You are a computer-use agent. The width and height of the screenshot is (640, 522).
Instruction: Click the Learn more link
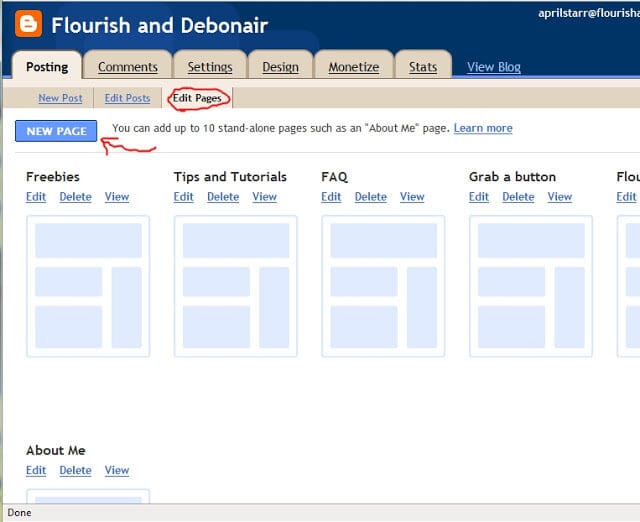[483, 128]
